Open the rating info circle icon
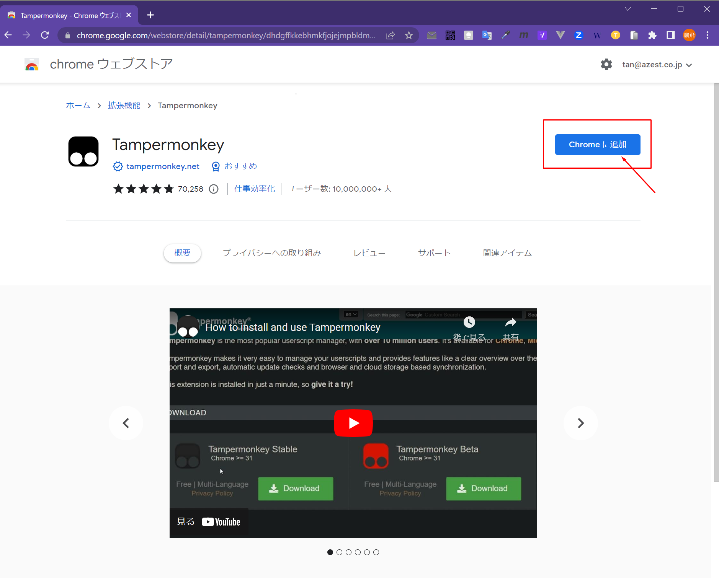 (214, 189)
